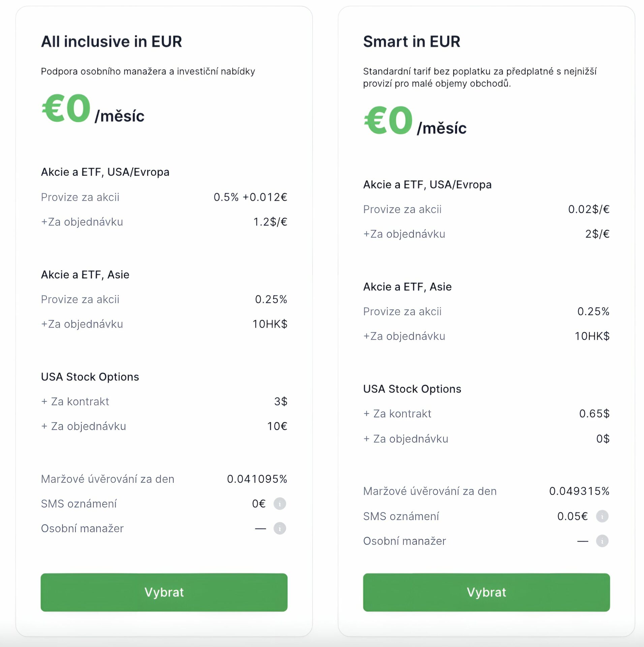Click info icon beside SMS oznámení 0.05€

point(602,516)
